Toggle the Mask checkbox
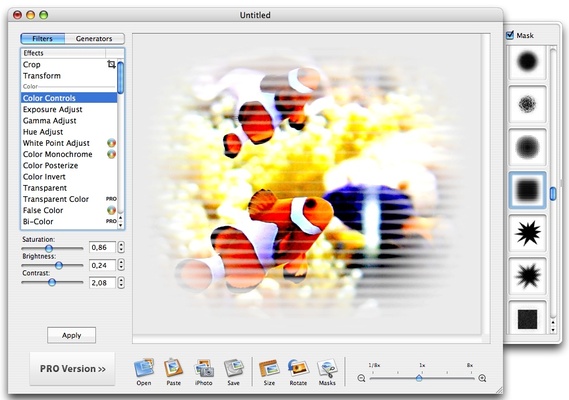 click(x=510, y=35)
